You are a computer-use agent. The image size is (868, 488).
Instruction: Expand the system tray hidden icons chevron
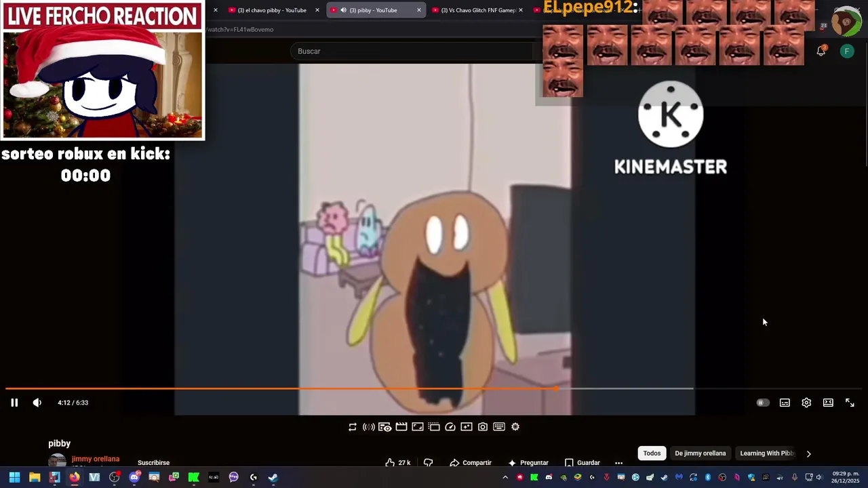point(505,477)
